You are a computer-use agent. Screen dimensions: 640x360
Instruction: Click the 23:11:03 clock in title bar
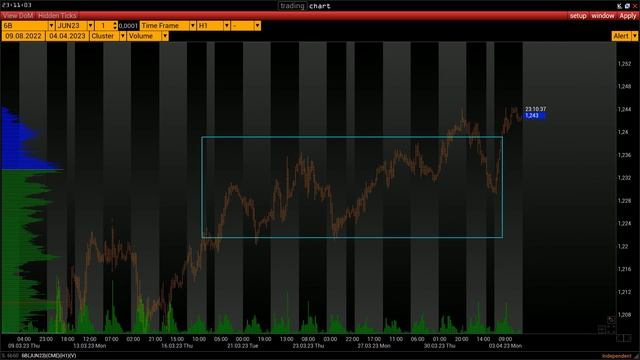(17, 5)
